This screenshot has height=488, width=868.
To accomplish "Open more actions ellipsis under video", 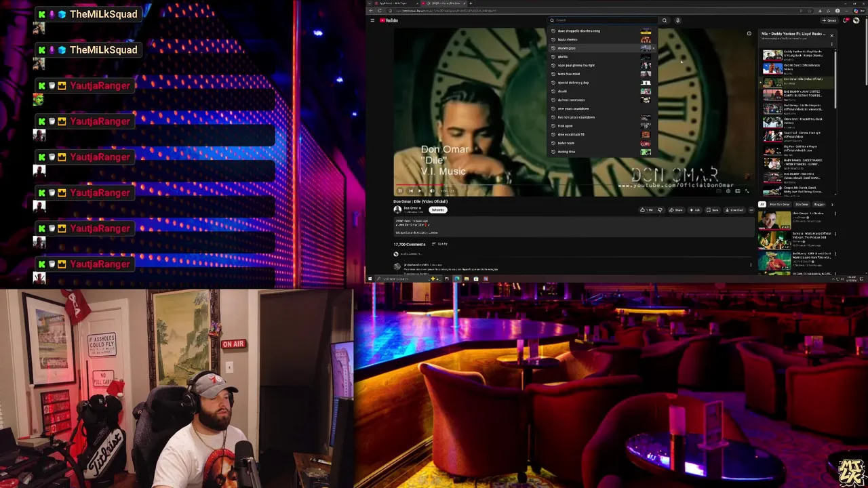I will [x=751, y=210].
